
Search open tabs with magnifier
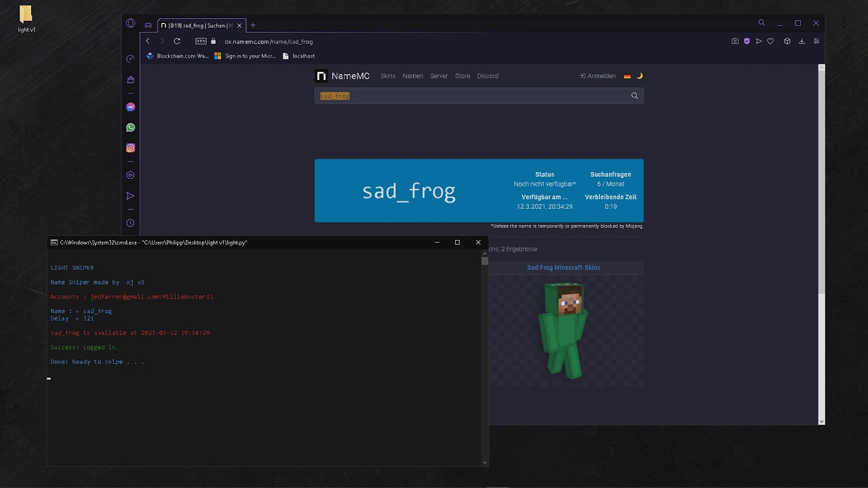pos(762,23)
